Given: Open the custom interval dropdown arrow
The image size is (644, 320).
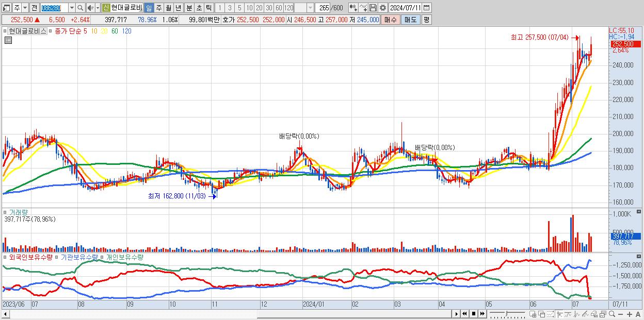Looking at the screenshot, I should (310, 8).
